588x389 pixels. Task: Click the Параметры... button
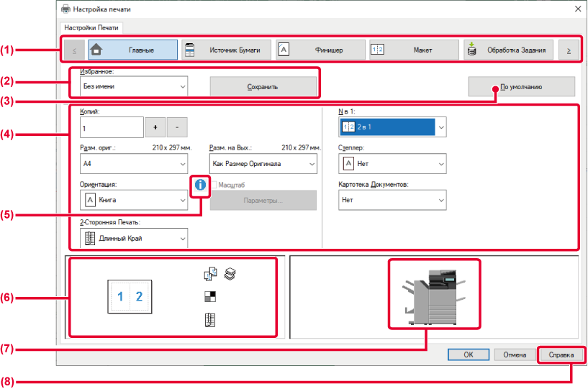coord(263,200)
